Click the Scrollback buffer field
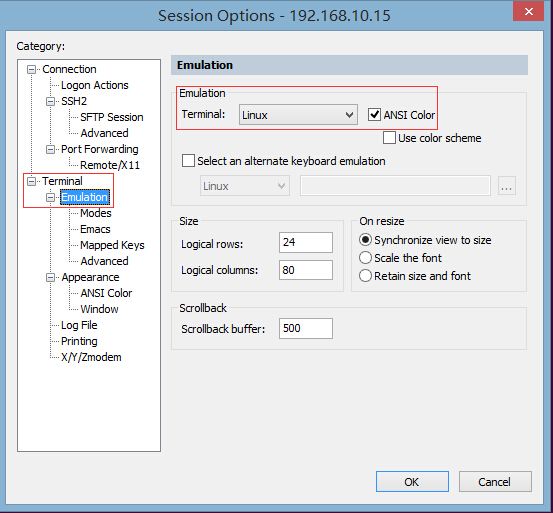 pyautogui.click(x=306, y=328)
